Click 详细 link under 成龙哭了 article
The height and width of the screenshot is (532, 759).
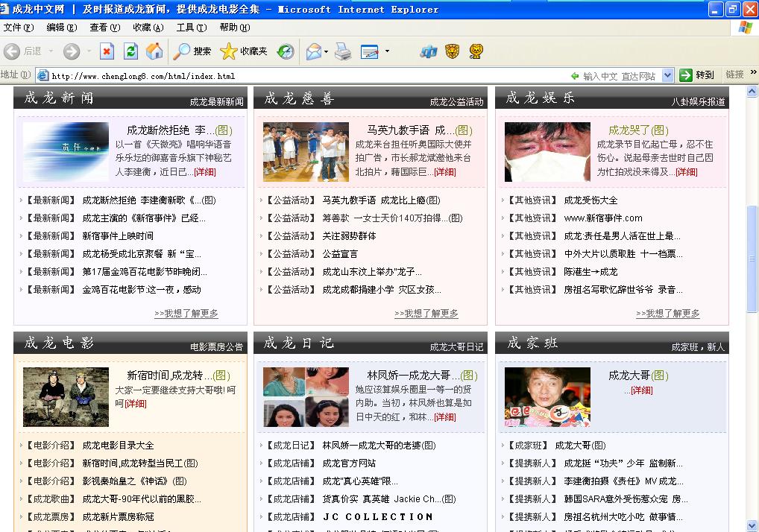click(687, 171)
